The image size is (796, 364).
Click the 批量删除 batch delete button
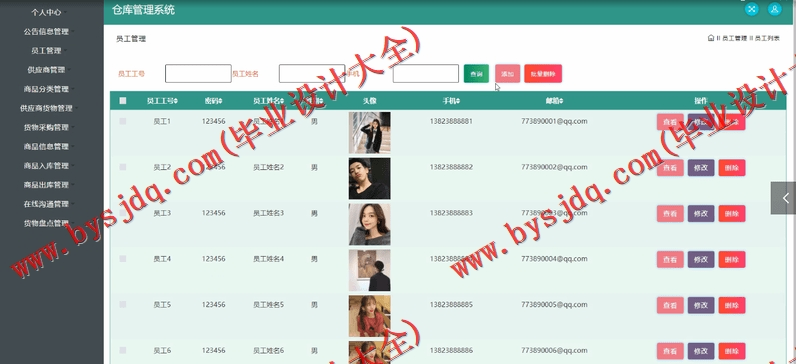543,74
